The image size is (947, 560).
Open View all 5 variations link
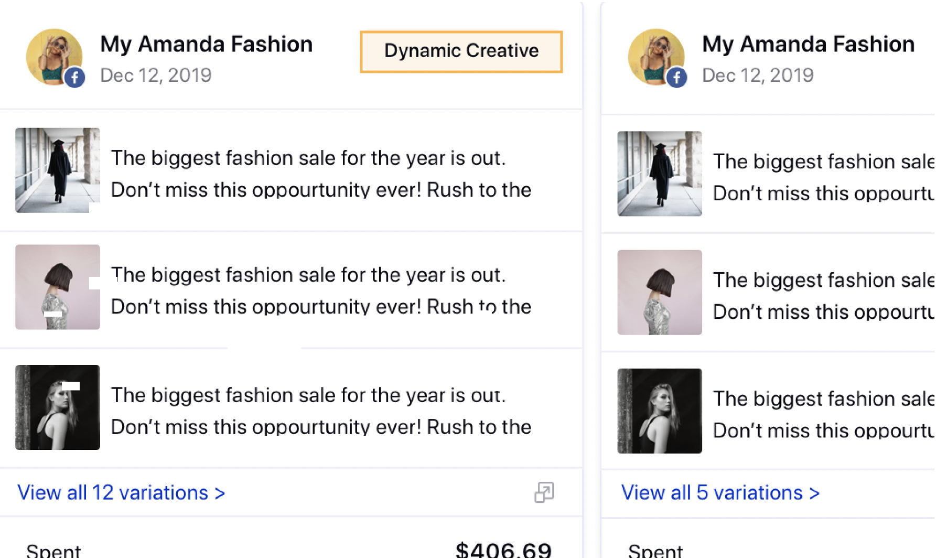coord(720,492)
